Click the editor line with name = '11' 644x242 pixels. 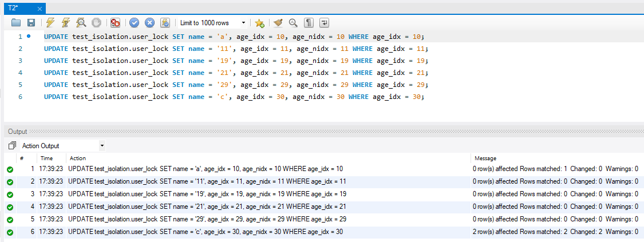[x=236, y=49]
